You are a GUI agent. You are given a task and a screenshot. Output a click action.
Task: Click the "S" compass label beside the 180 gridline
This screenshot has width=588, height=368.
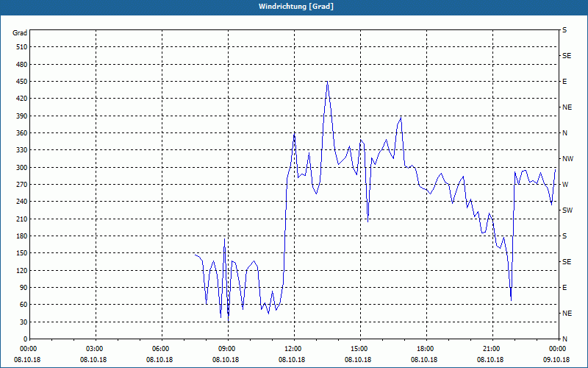click(564, 236)
